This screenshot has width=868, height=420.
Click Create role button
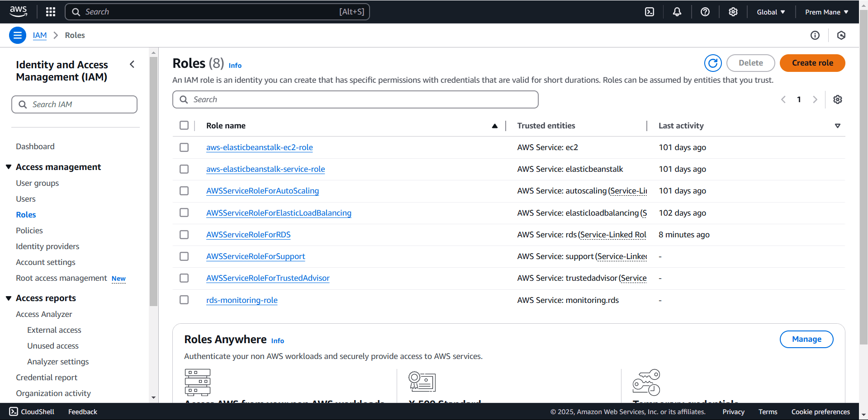pos(812,63)
